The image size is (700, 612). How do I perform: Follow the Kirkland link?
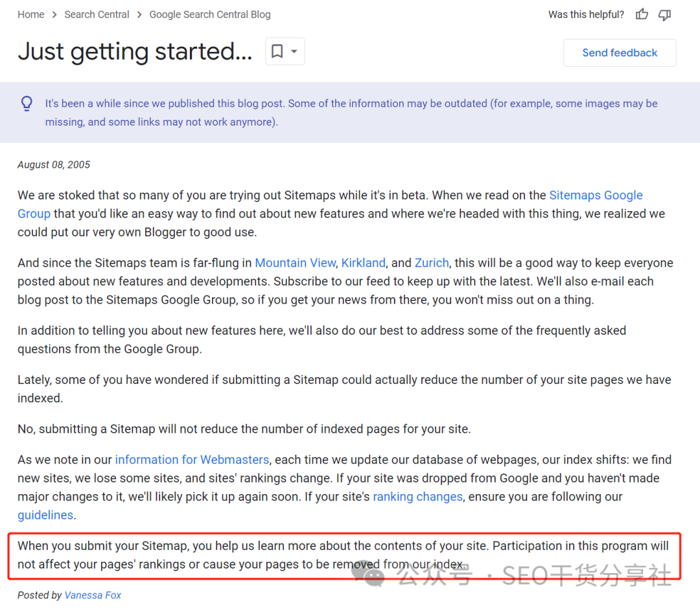(x=363, y=263)
